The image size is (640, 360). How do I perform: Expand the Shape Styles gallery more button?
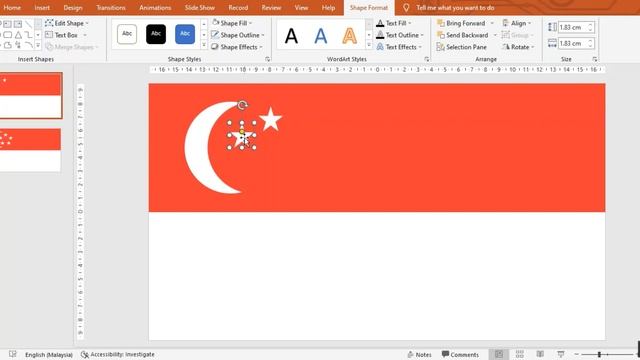pyautogui.click(x=204, y=45)
